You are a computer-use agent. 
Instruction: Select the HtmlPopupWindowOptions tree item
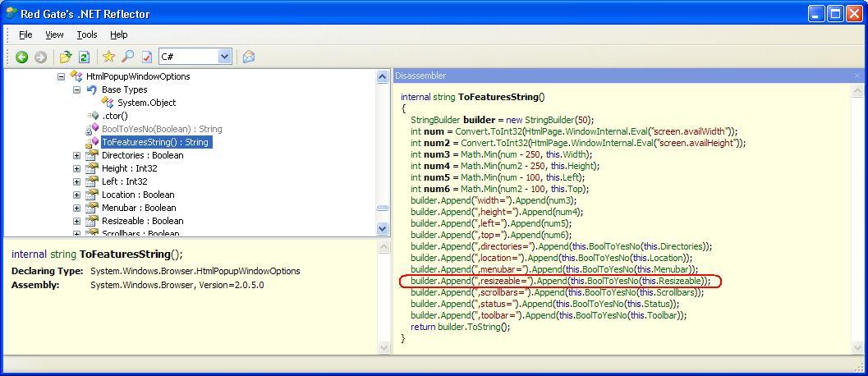tap(138, 76)
